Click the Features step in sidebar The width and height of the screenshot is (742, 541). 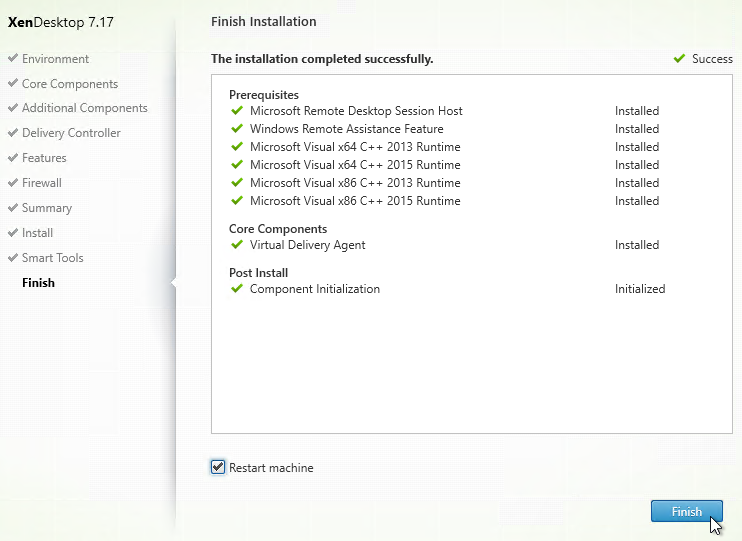44,158
